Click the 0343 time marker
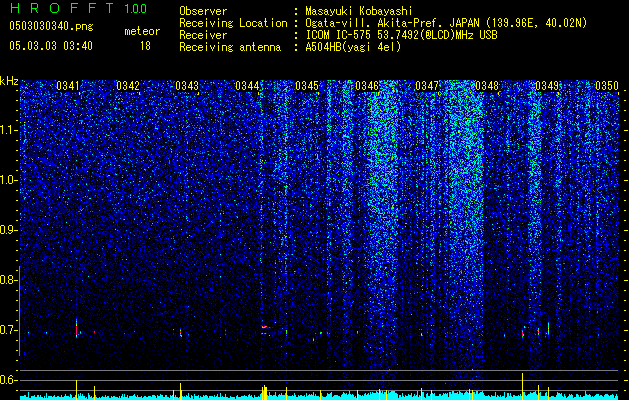Viewport: 629px width, 400px height. coord(187,86)
